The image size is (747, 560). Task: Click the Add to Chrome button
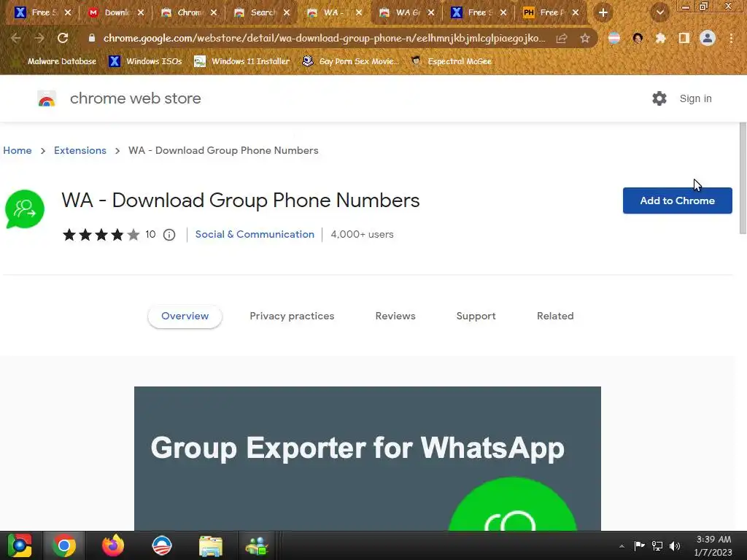pyautogui.click(x=677, y=201)
